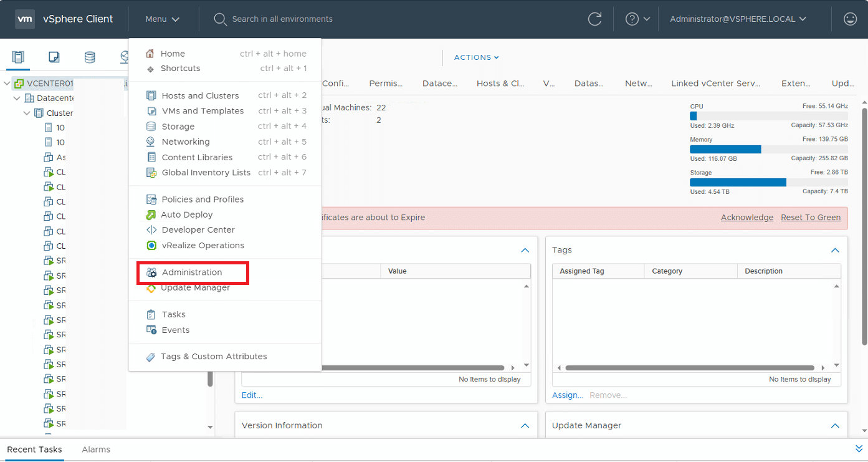Click the Administration gear icon
The height and width of the screenshot is (462, 868).
pos(151,272)
